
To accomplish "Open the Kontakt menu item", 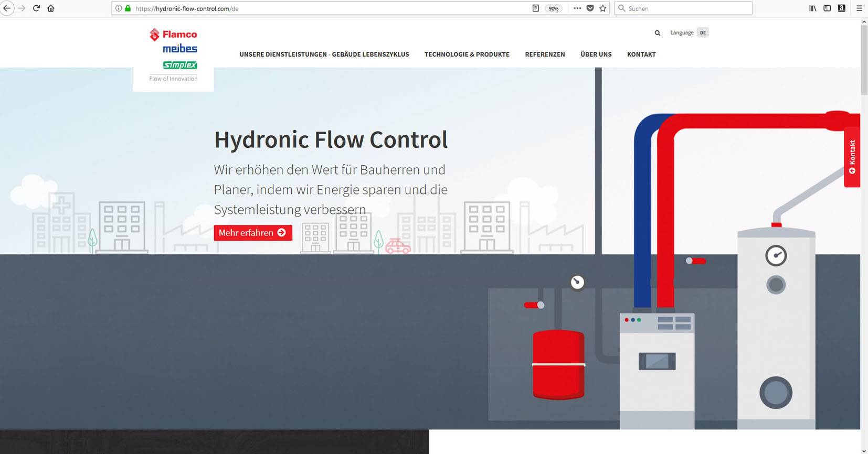I will [x=641, y=55].
